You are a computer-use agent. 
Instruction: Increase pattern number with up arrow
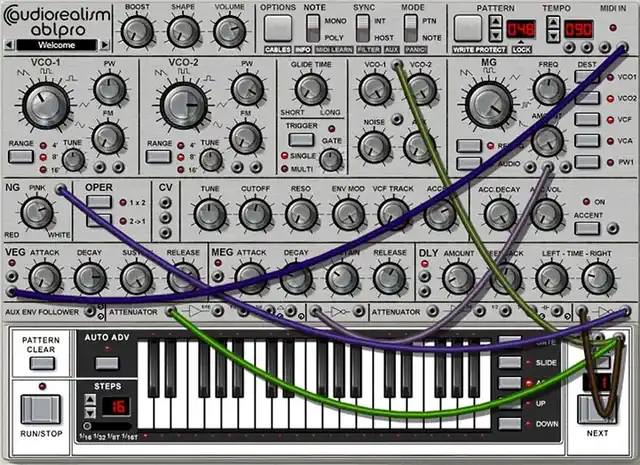coord(496,22)
